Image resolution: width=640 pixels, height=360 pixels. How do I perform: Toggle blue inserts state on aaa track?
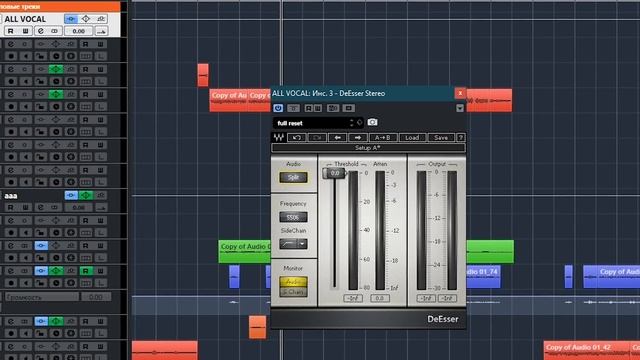click(71, 195)
